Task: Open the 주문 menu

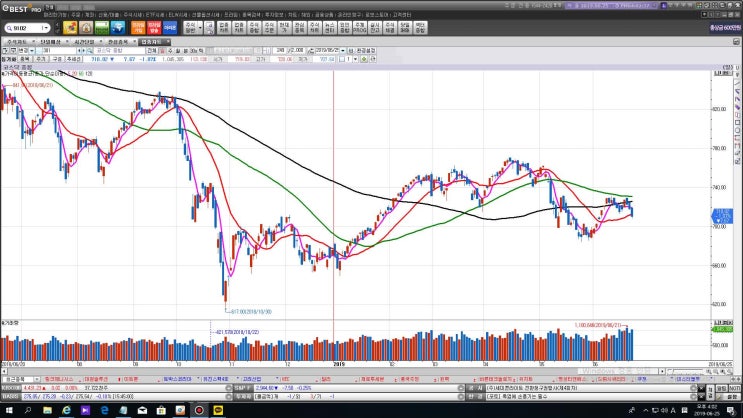Action: click(76, 15)
